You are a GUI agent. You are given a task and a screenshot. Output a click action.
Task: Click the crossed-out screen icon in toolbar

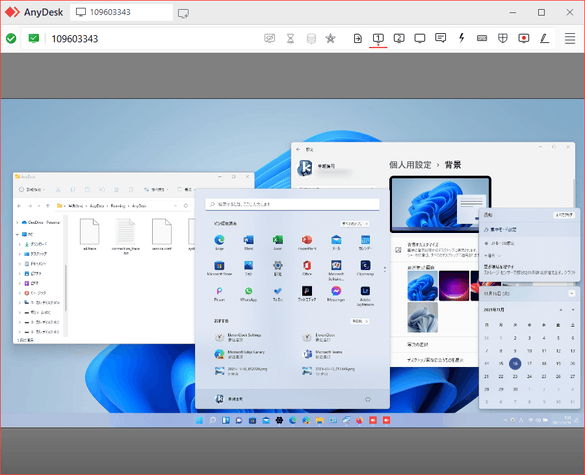(x=269, y=38)
